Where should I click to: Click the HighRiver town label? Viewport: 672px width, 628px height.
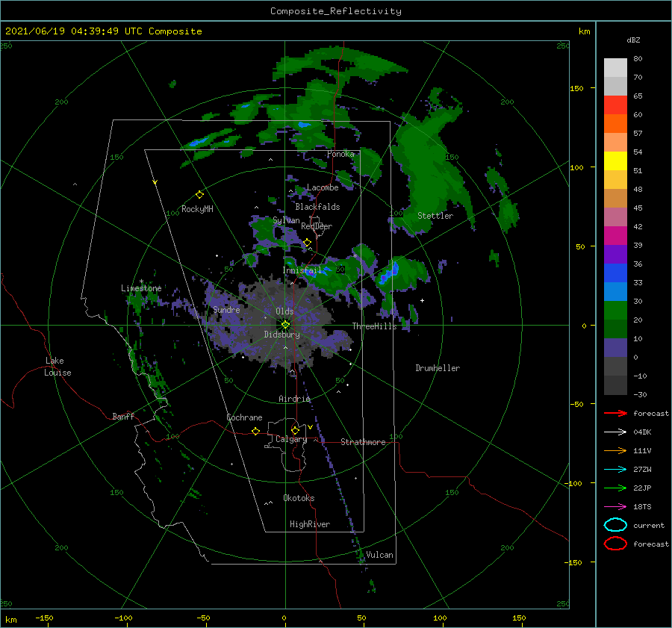[x=310, y=524]
